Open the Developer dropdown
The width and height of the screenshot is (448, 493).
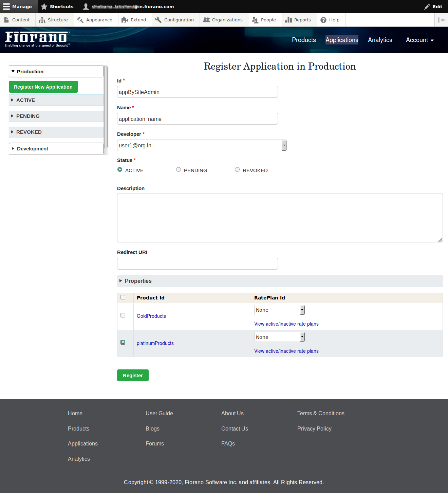[x=202, y=145]
